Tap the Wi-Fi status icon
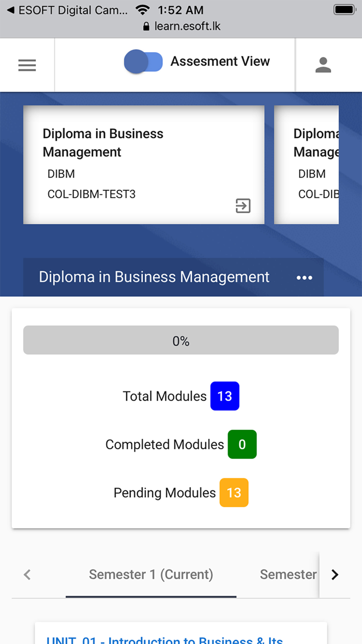Image resolution: width=362 pixels, height=644 pixels. (x=142, y=10)
